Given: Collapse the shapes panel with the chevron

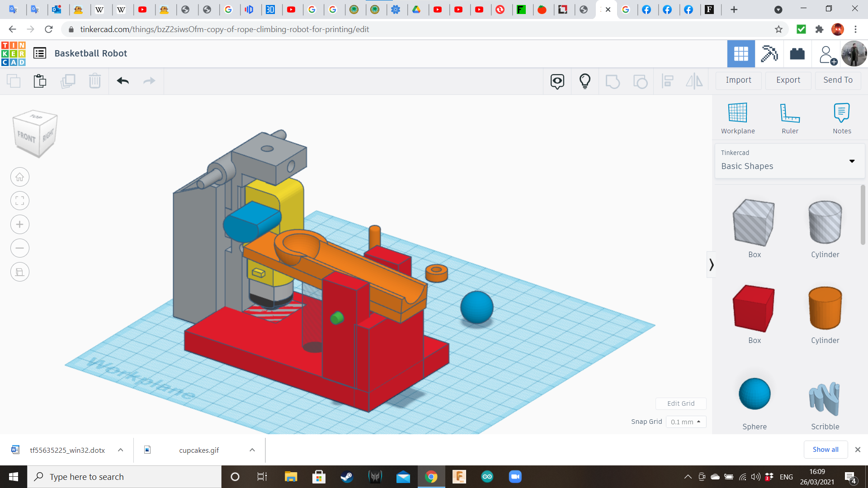Looking at the screenshot, I should click(711, 264).
